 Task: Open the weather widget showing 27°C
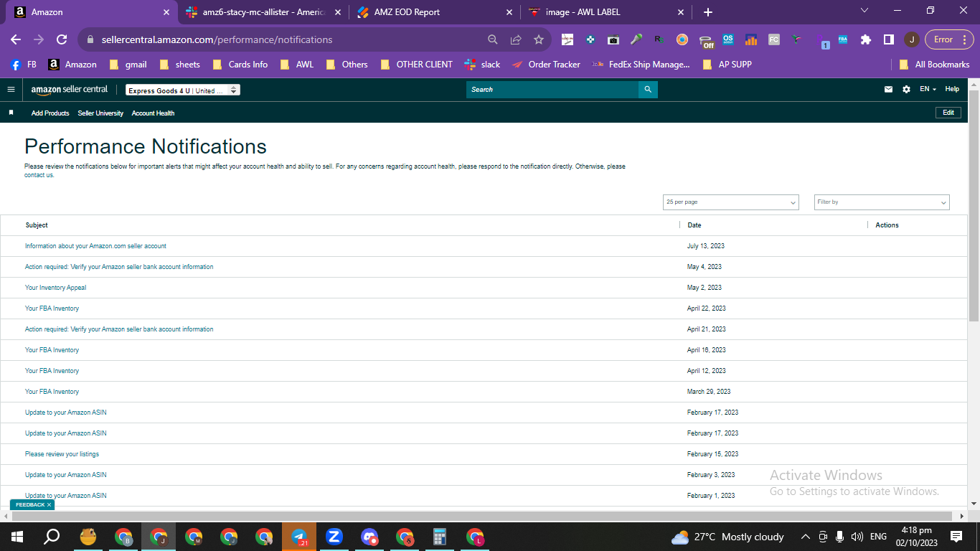[727, 537]
